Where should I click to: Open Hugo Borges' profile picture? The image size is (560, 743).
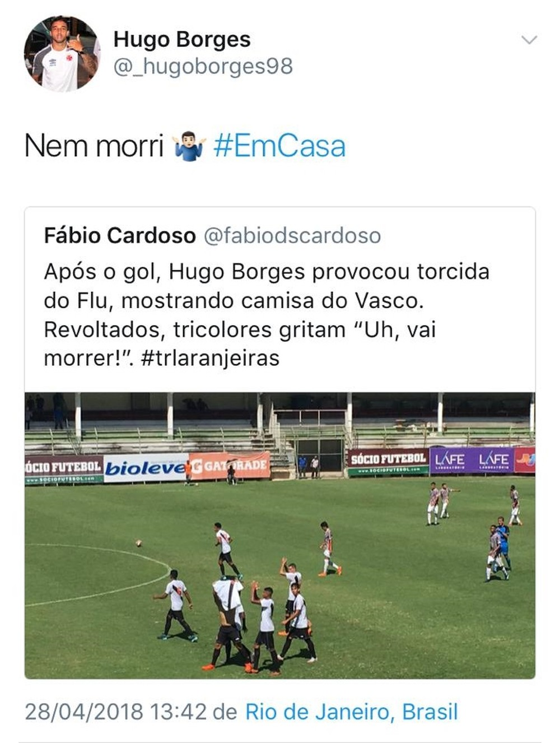click(62, 53)
